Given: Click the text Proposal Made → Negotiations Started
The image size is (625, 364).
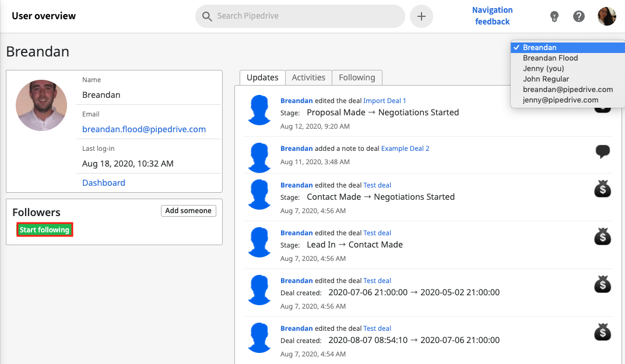Looking at the screenshot, I should (383, 113).
